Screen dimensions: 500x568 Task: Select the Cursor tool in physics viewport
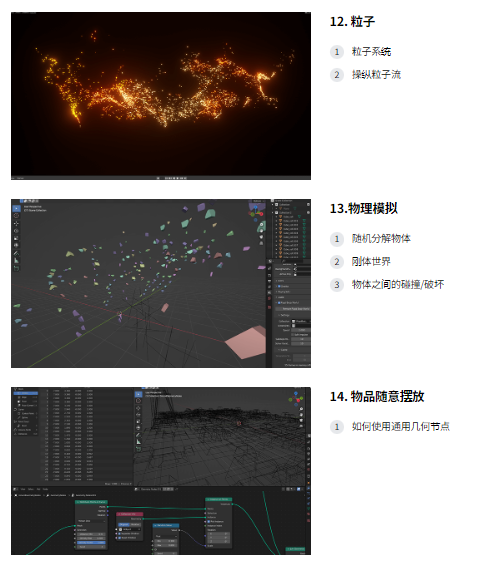16,216
